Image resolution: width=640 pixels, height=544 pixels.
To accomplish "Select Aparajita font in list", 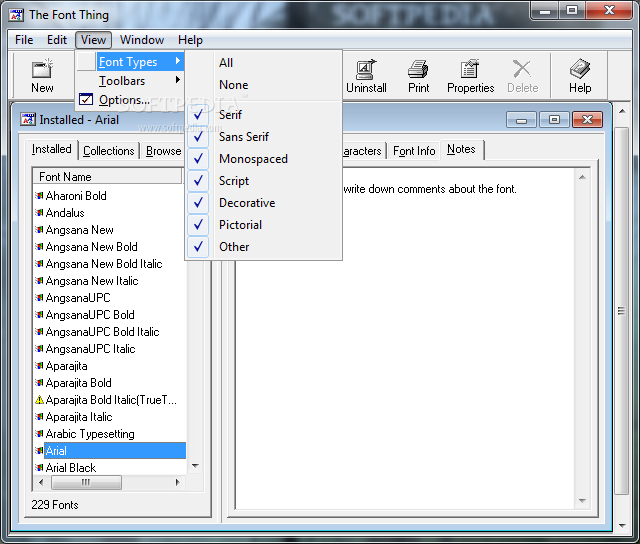I will (x=67, y=366).
